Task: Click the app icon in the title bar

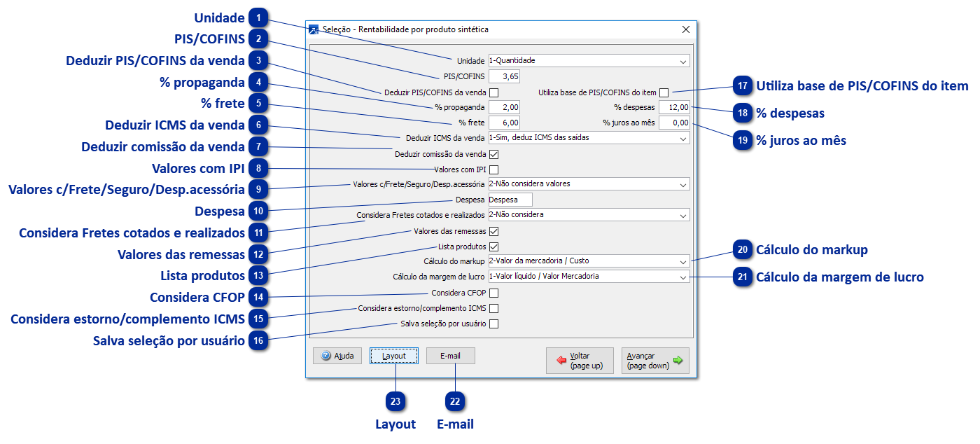Action: [x=314, y=30]
